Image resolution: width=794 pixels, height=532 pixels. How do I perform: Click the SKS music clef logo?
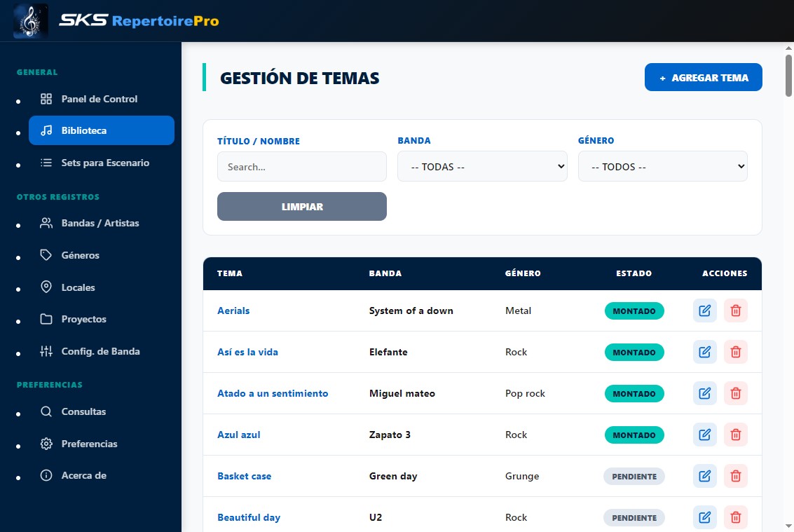(x=31, y=21)
